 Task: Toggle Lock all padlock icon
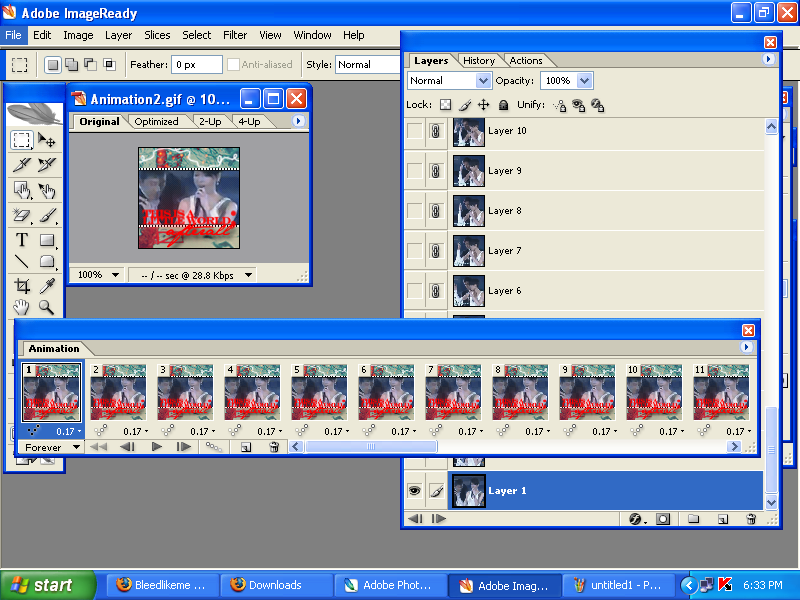pos(503,105)
